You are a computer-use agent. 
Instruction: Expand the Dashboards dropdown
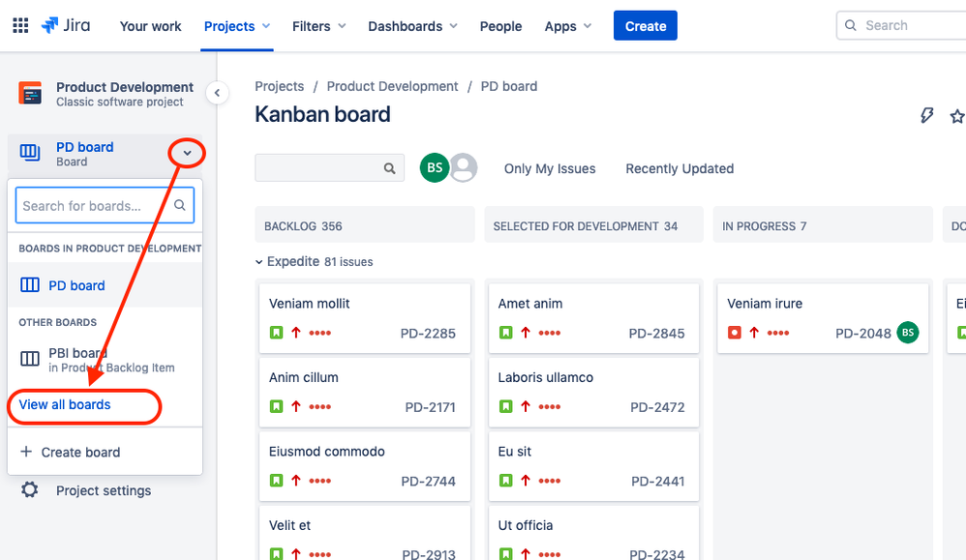point(412,26)
